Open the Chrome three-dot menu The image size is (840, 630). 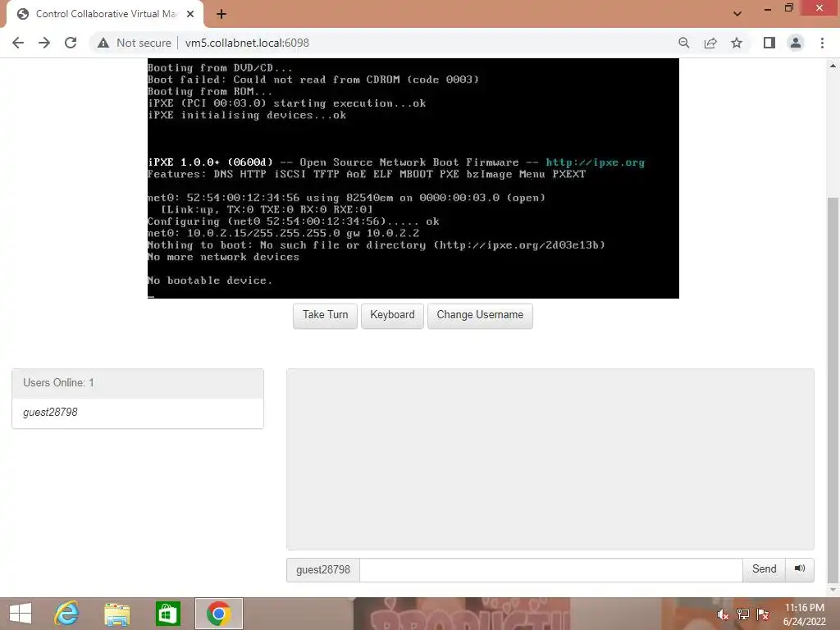tap(822, 43)
